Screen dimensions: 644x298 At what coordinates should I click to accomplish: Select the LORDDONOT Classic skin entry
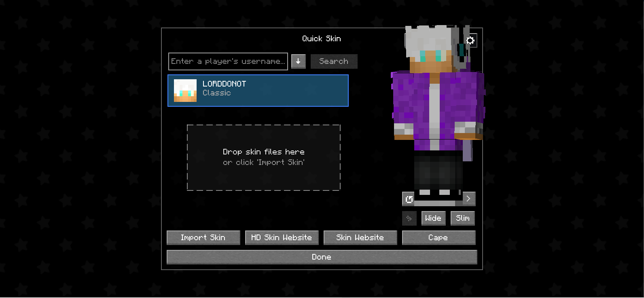(258, 91)
